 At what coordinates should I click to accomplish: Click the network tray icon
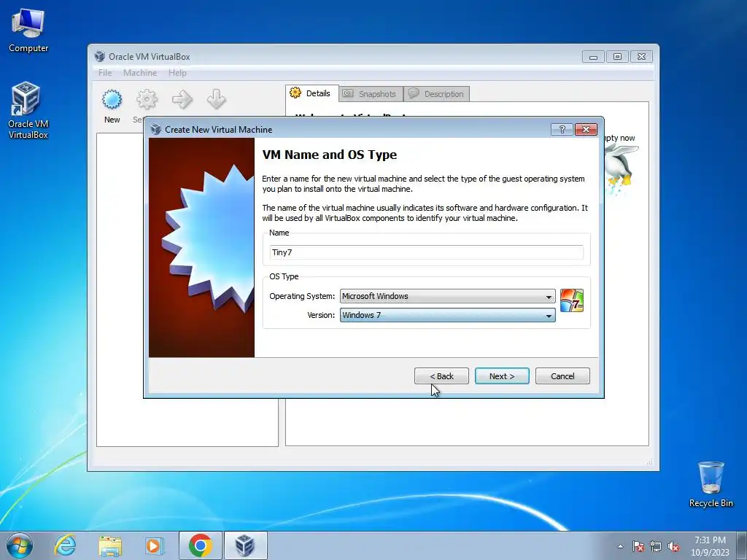click(x=656, y=546)
